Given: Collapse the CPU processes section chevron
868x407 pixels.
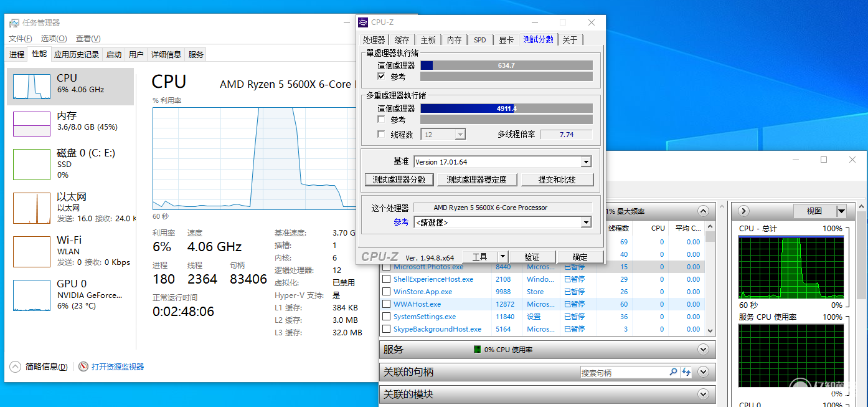Looking at the screenshot, I should (x=703, y=211).
